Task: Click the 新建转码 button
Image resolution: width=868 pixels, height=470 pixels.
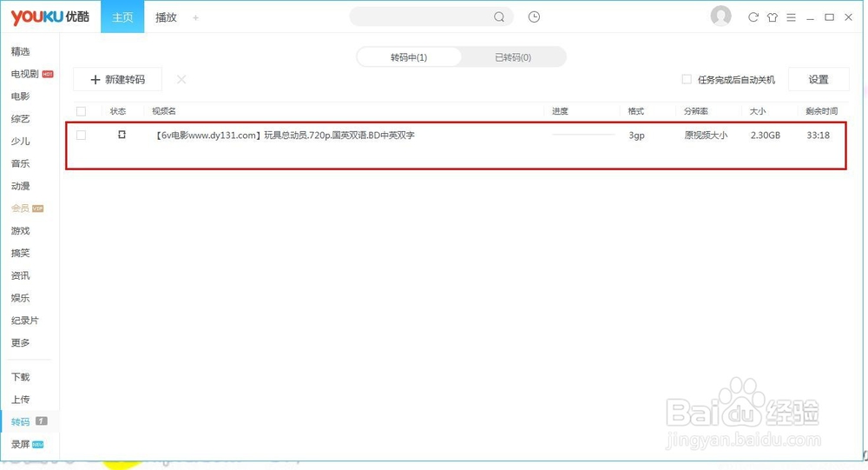Action: (117, 79)
